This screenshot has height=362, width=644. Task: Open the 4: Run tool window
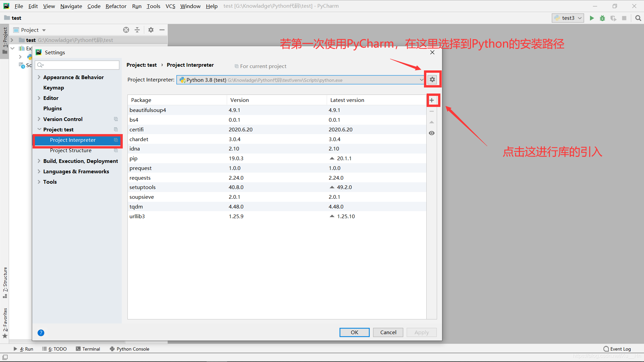pos(23,349)
